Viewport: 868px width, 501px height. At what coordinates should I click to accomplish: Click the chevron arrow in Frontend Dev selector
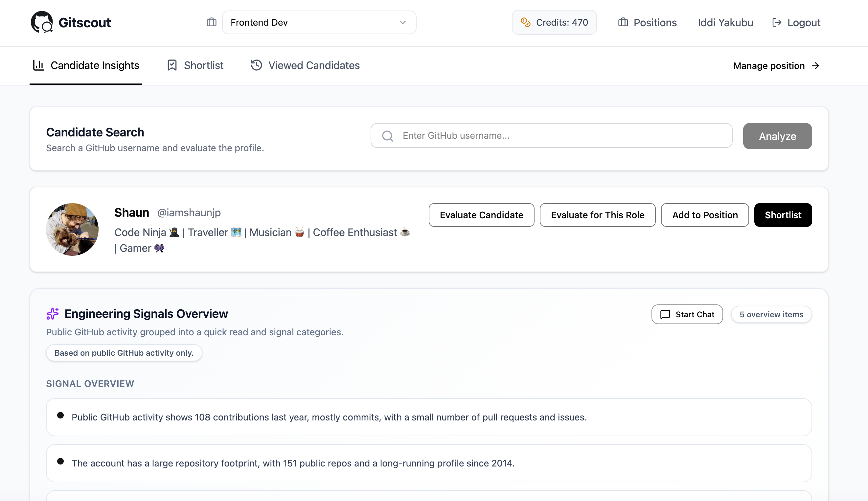pyautogui.click(x=403, y=22)
